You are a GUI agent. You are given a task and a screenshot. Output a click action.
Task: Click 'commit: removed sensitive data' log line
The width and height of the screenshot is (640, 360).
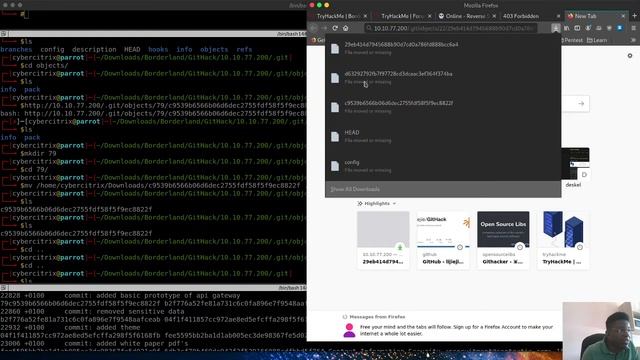coord(124,311)
